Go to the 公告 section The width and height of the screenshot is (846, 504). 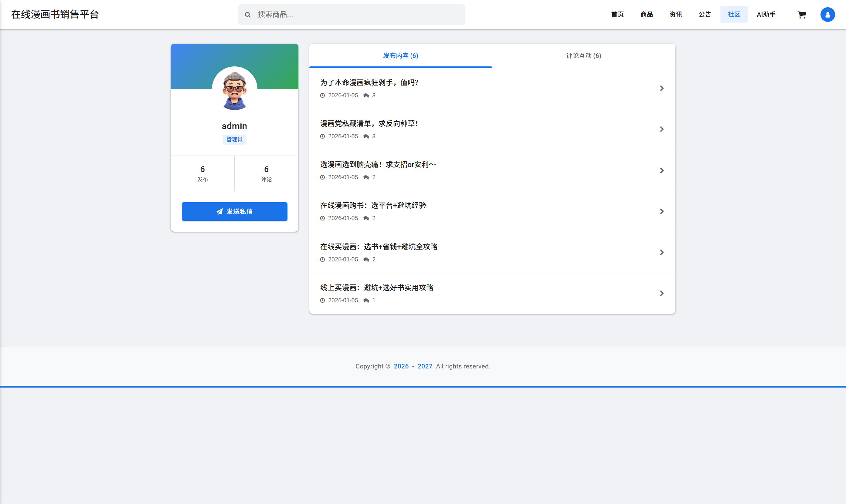705,14
